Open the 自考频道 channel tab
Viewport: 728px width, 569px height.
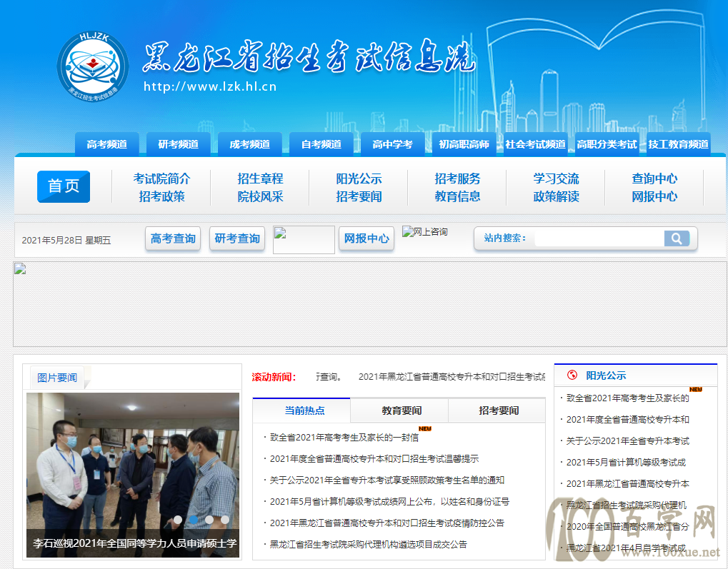coord(321,144)
